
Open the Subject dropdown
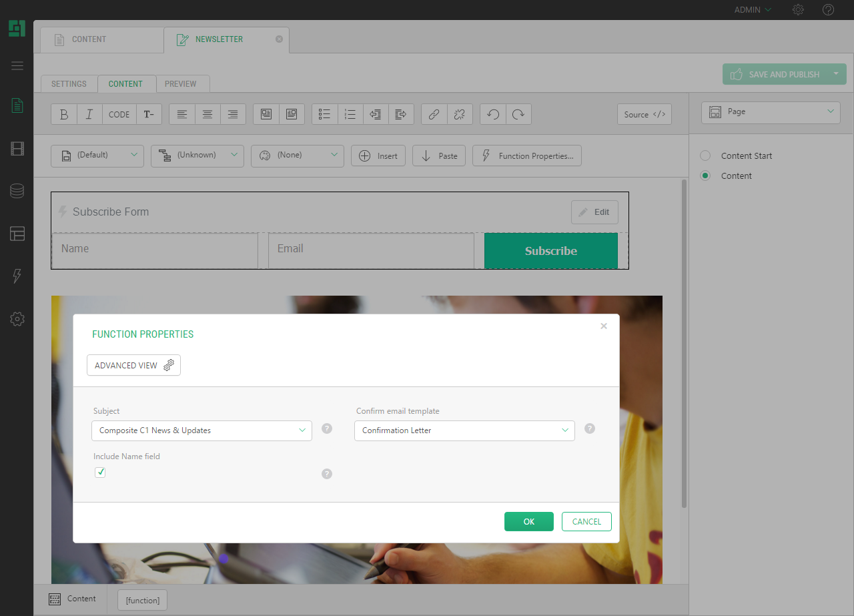[x=201, y=430]
